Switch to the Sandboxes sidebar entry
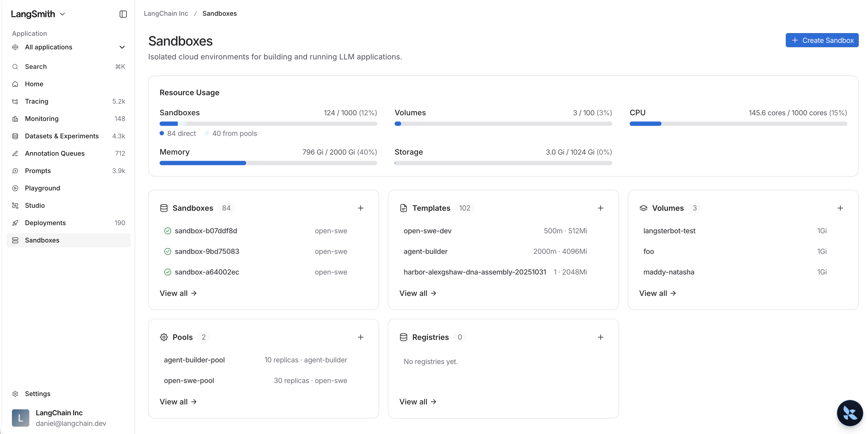868x434 pixels. coord(42,240)
